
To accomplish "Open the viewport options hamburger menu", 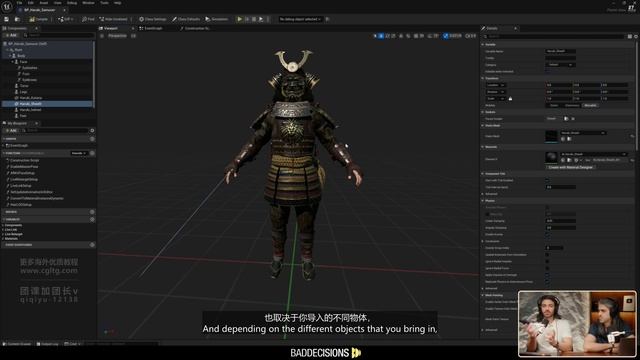I will point(102,36).
